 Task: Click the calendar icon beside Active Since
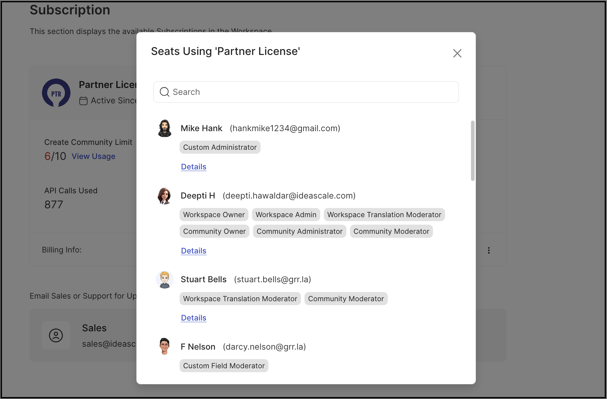coord(83,101)
